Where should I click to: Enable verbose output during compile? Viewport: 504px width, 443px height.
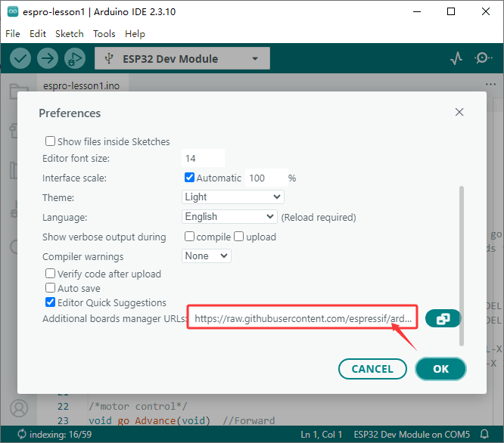point(189,237)
